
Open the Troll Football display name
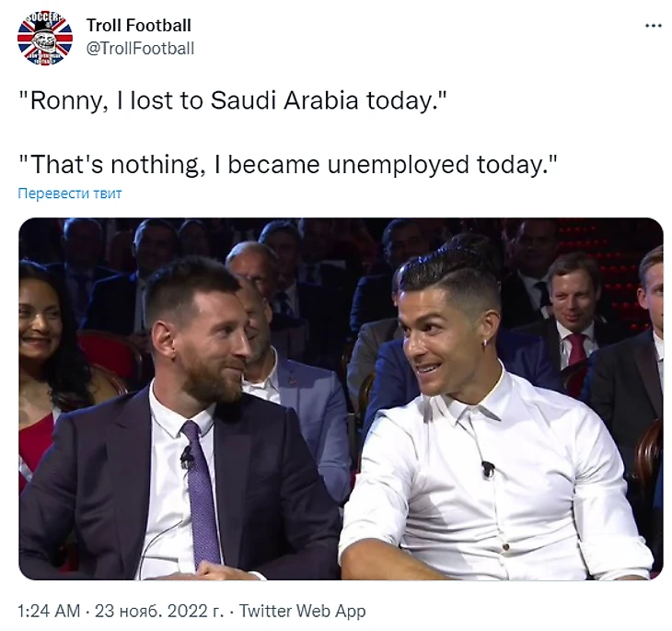(138, 25)
